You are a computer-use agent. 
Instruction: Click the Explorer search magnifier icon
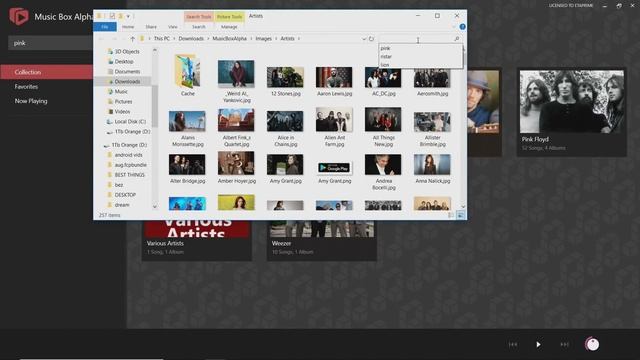click(457, 39)
